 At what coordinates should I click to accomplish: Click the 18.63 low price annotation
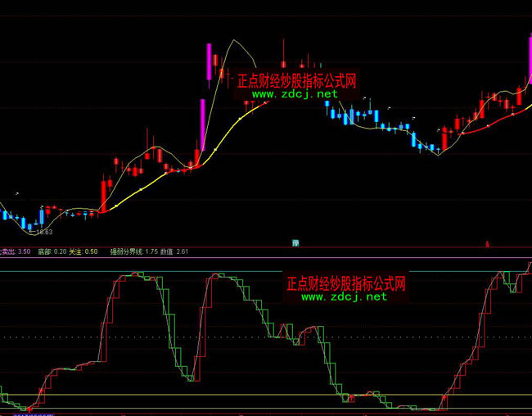pos(43,233)
